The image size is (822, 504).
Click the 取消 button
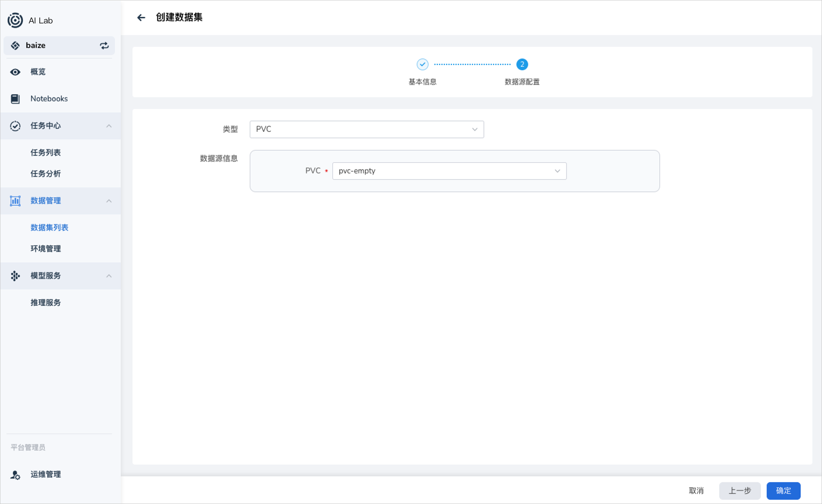pos(696,490)
